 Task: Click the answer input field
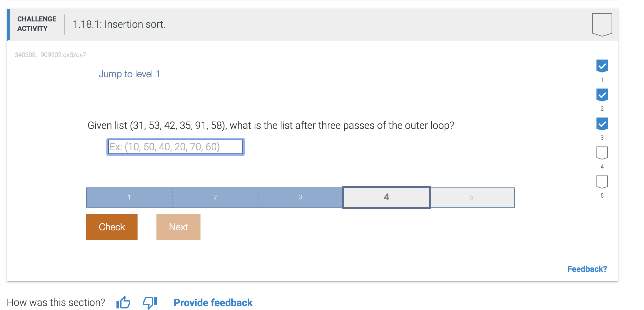pos(175,146)
